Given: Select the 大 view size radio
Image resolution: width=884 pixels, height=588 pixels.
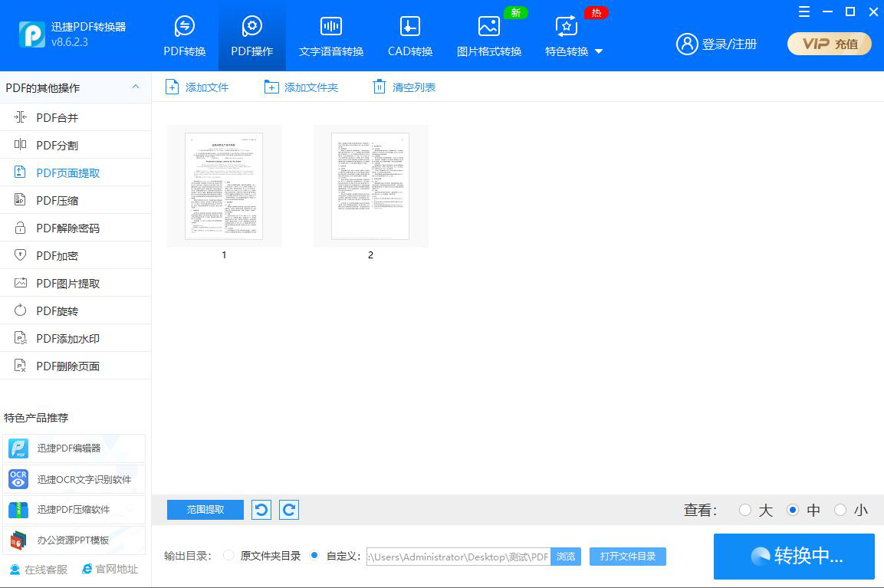Looking at the screenshot, I should pos(744,510).
